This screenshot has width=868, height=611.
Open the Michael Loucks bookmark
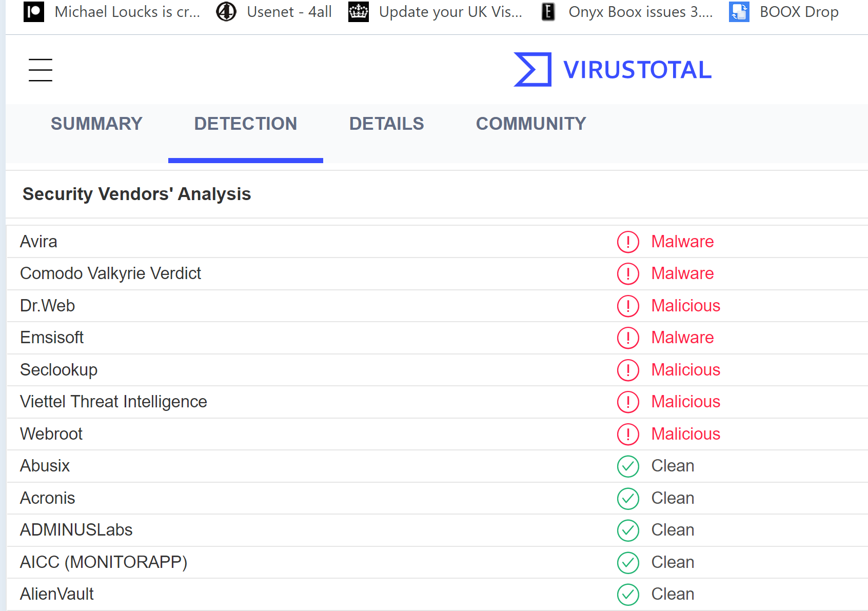pyautogui.click(x=127, y=12)
